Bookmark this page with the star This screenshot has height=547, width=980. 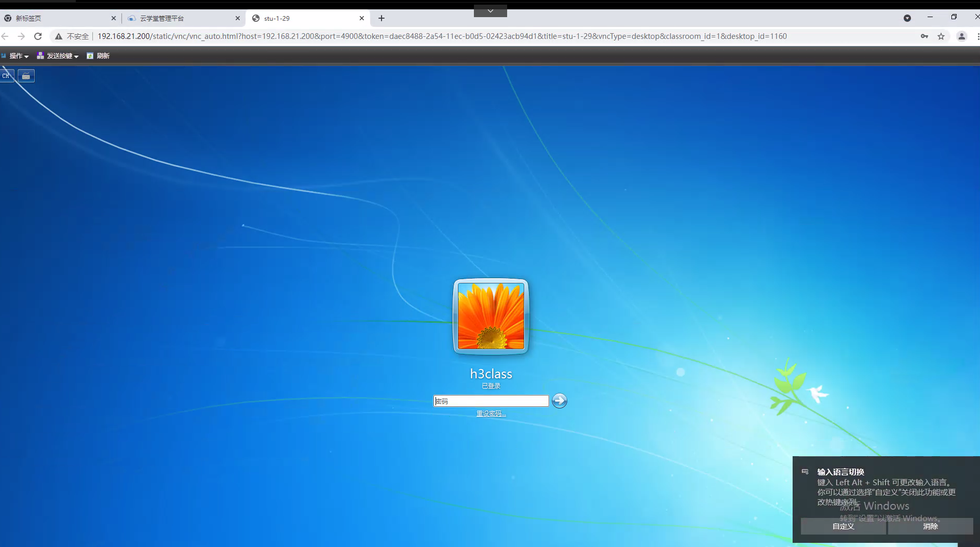pyautogui.click(x=941, y=36)
